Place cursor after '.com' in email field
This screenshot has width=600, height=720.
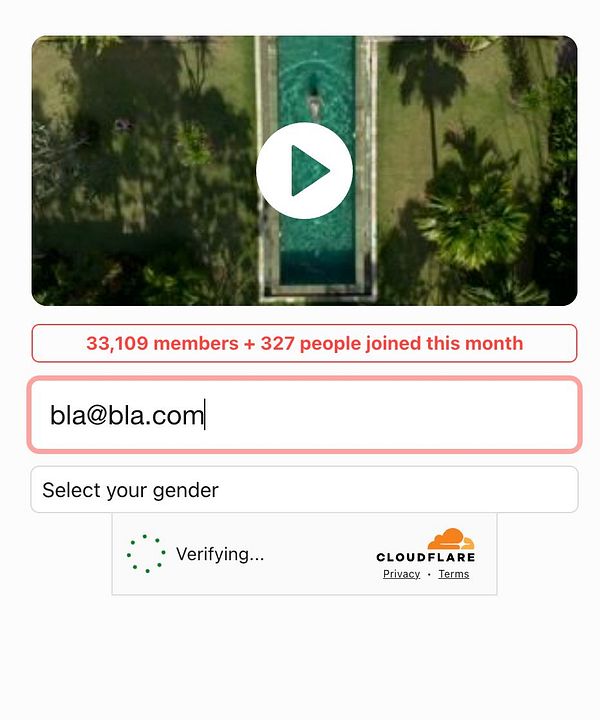204,415
